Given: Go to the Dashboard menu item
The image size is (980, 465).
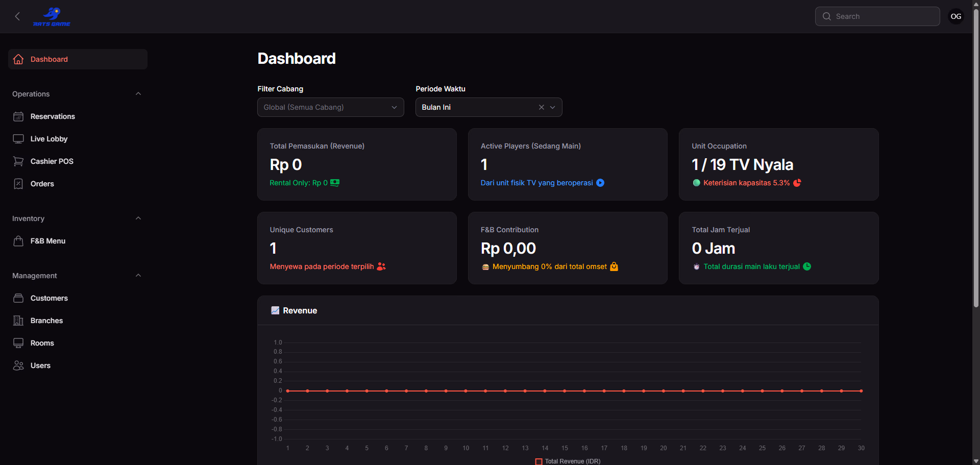Looking at the screenshot, I should [78, 59].
